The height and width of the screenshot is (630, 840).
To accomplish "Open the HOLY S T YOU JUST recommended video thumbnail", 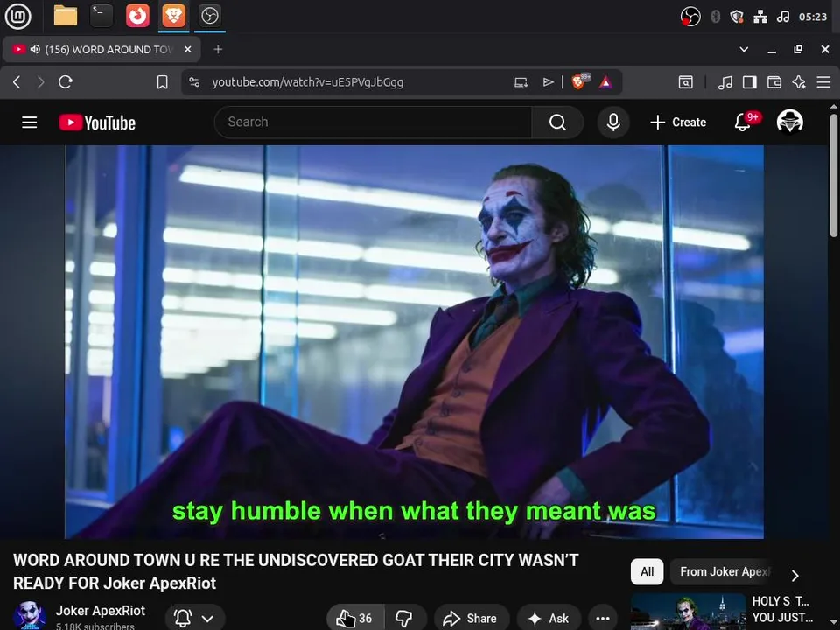I will 688,612.
